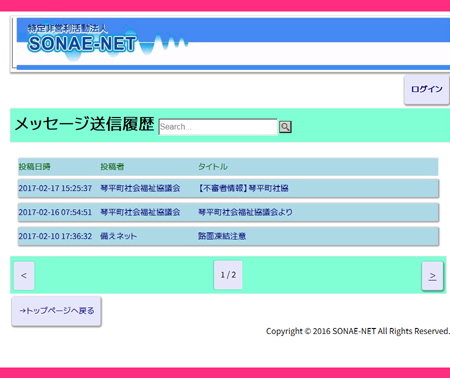
Task: Click the 投稿日時 column header
Action: (x=34, y=167)
